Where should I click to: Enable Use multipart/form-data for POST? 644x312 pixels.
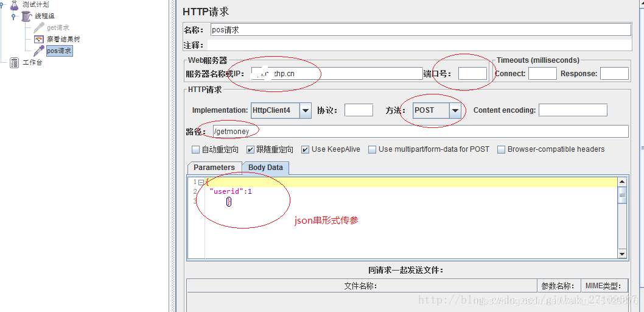click(372, 150)
